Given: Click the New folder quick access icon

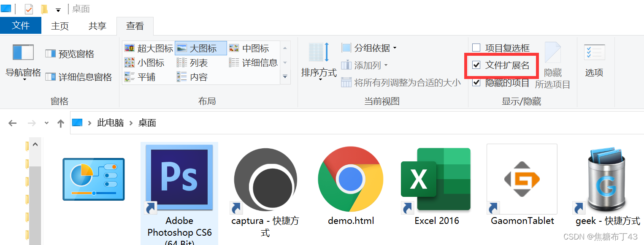Looking at the screenshot, I should tap(44, 9).
